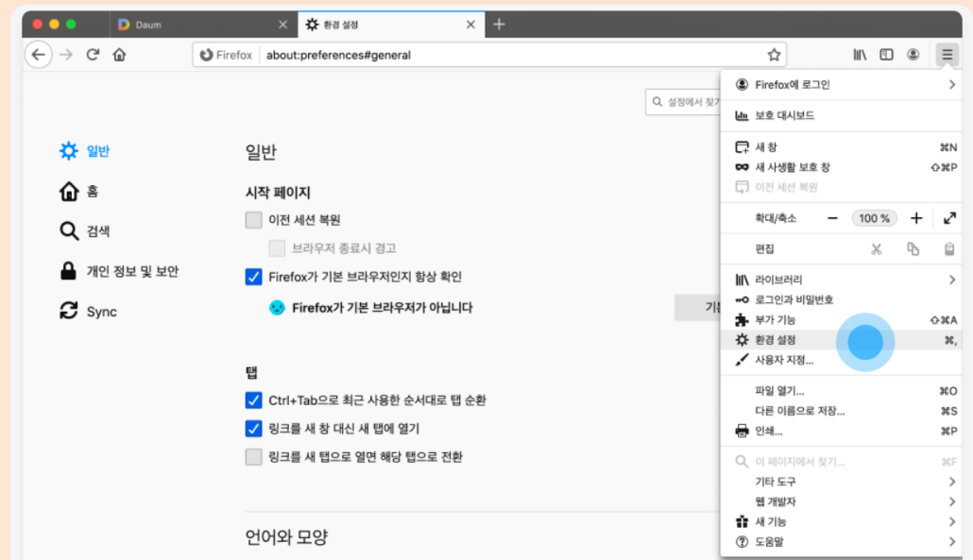Open 부가 기능 add-ons item

841,320
